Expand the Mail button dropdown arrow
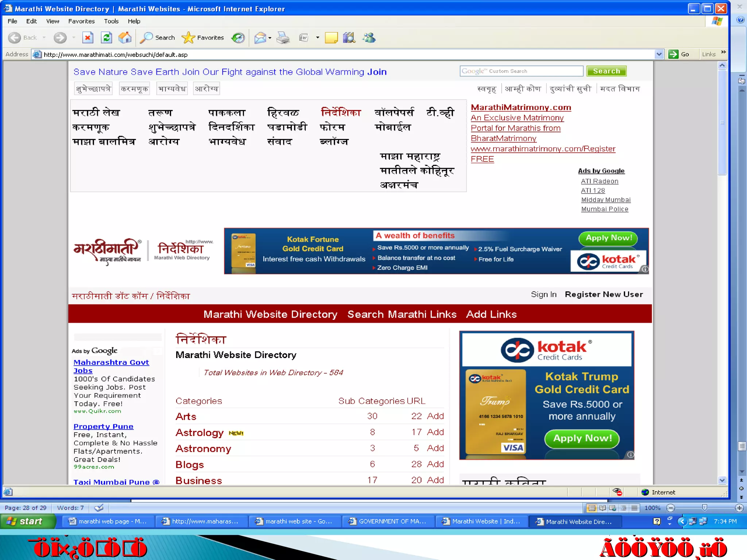 click(270, 38)
